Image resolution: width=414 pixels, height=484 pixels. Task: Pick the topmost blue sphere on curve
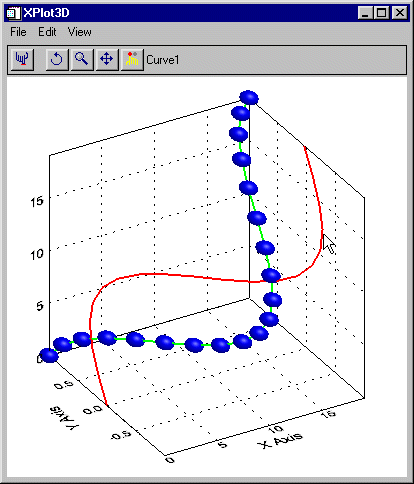249,97
